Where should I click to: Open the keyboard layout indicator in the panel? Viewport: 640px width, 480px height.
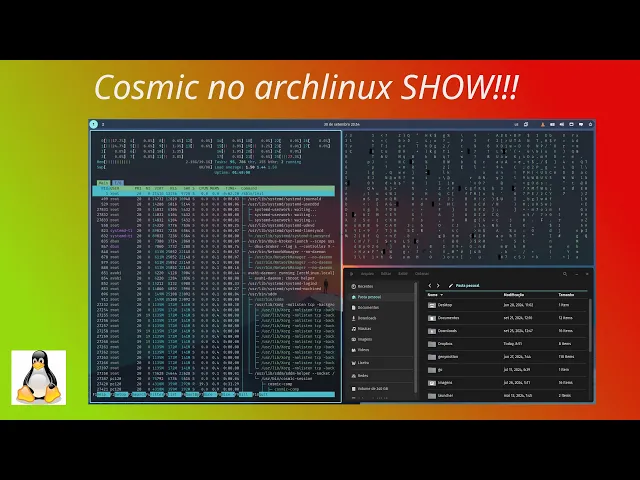pos(516,124)
